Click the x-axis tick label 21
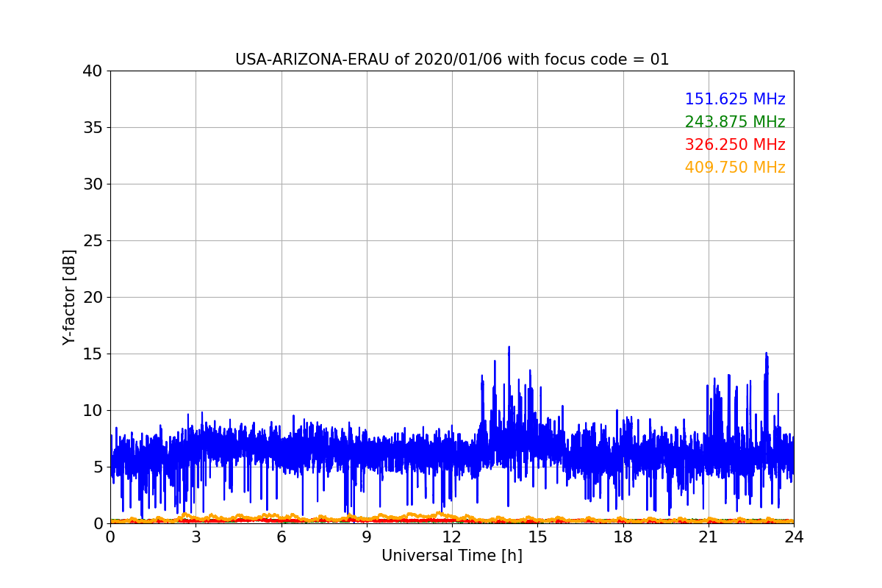 [x=709, y=537]
